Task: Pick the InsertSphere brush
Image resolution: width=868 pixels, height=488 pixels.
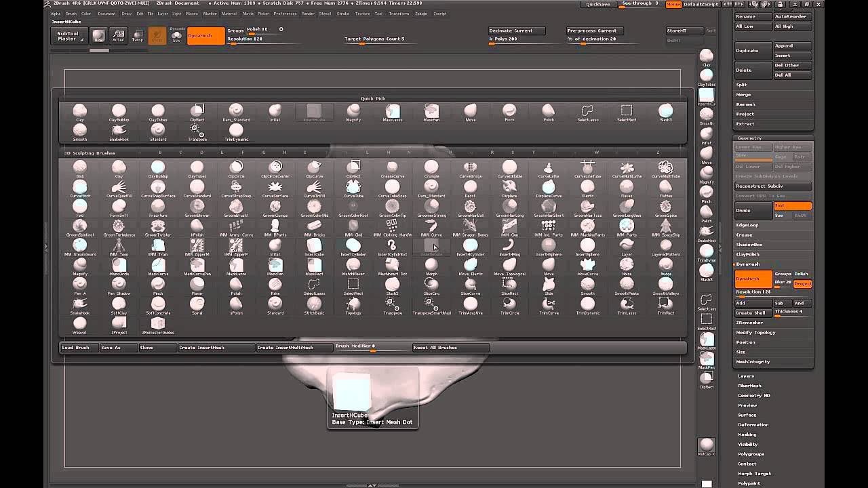Action: pyautogui.click(x=588, y=247)
